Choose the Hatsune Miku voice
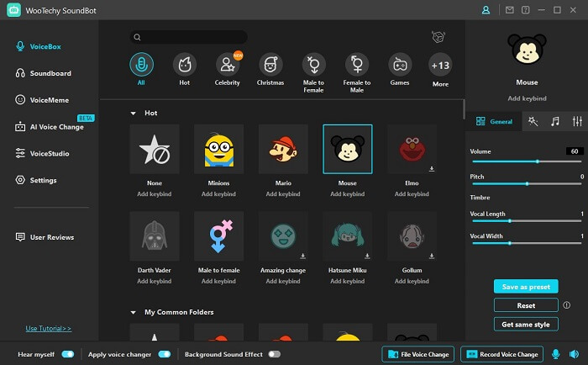588x365 pixels. coord(348,236)
